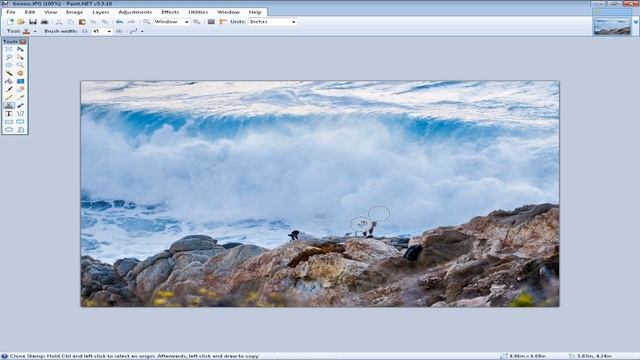640x360 pixels.
Task: Open the Help menu
Action: [255, 12]
